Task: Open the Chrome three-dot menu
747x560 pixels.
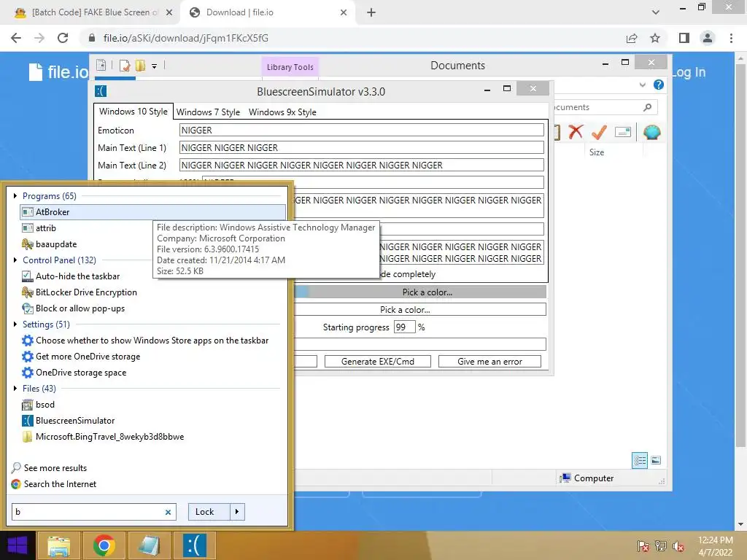Action: pos(731,38)
